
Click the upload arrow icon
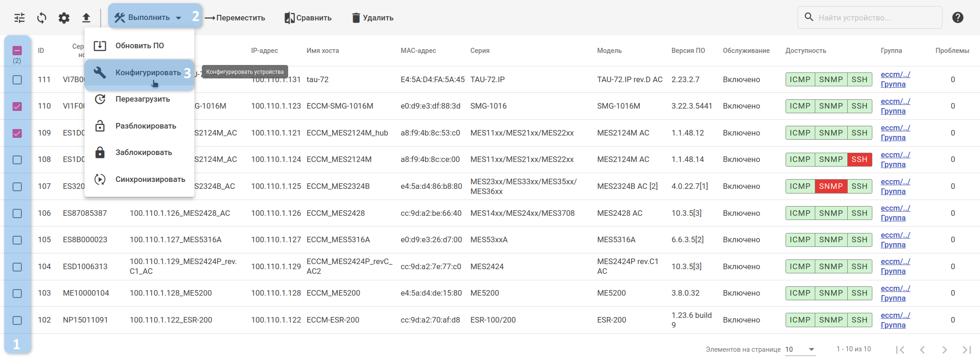tap(86, 18)
